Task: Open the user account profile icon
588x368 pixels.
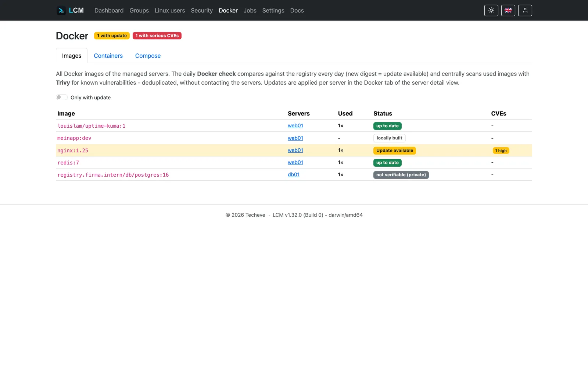Action: 525,10
